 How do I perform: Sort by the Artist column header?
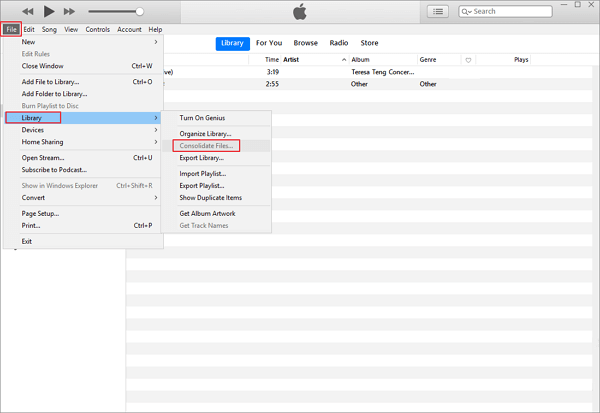coord(291,60)
